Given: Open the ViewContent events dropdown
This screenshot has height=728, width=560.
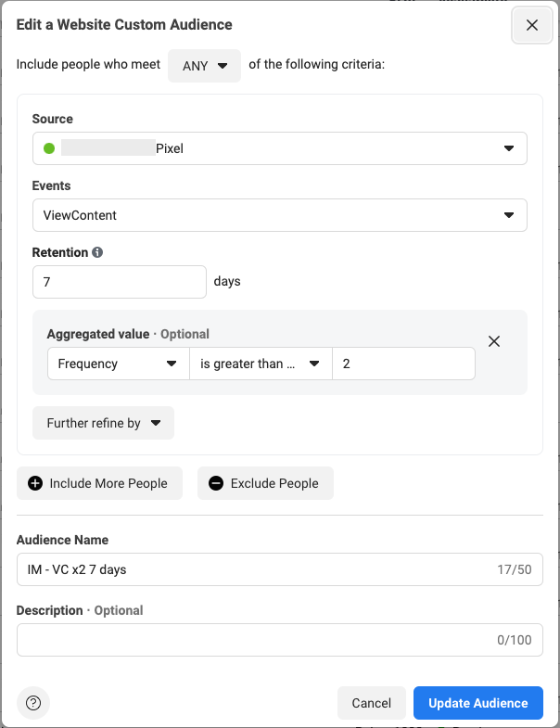Looking at the screenshot, I should [x=279, y=215].
